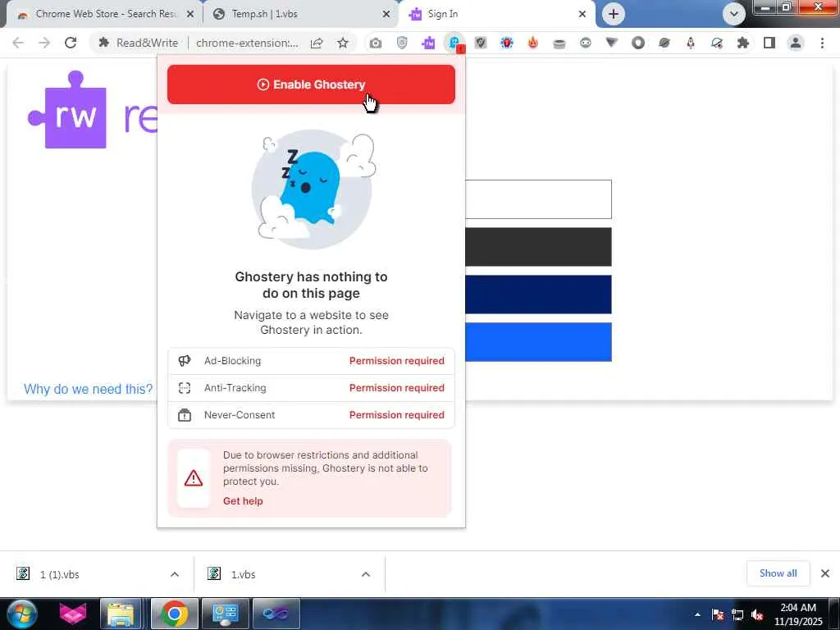Click Chrome icon in the taskbar
840x630 pixels.
coord(175,614)
